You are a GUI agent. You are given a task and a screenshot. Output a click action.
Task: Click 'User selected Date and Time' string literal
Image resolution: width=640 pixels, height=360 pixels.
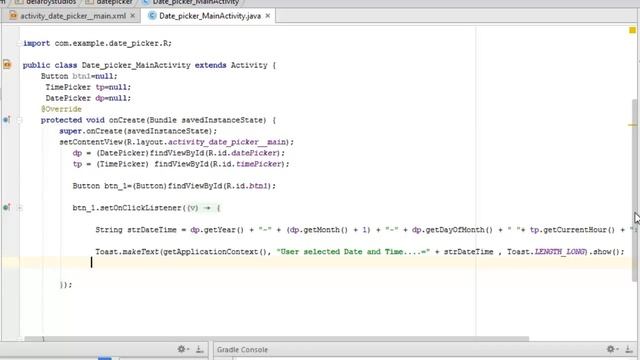point(353,252)
